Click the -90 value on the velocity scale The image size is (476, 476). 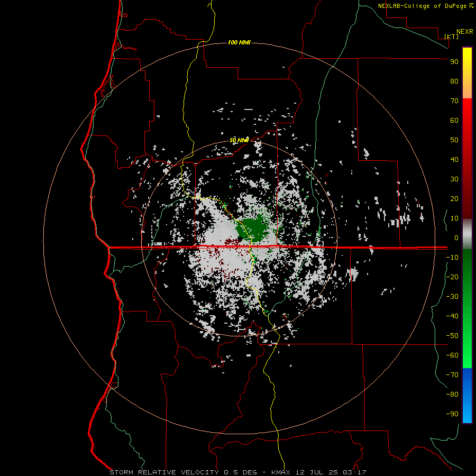coord(452,414)
